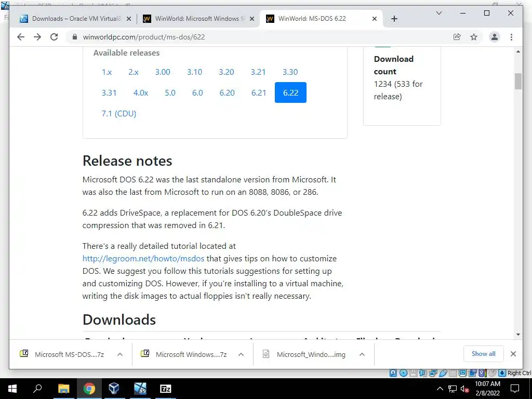Screen dimensions: 532x399
Task: Click the page vertical scrollbar thumb
Action: [518, 81]
